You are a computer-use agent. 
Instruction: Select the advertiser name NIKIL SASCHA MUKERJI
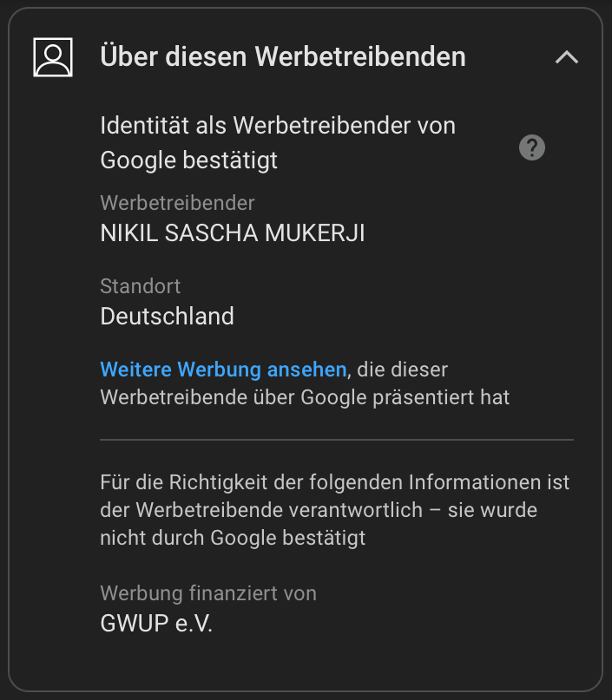point(233,233)
